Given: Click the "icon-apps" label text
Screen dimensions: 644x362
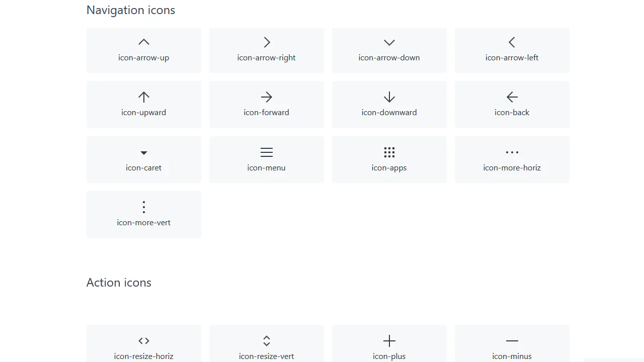Looking at the screenshot, I should (x=389, y=168).
